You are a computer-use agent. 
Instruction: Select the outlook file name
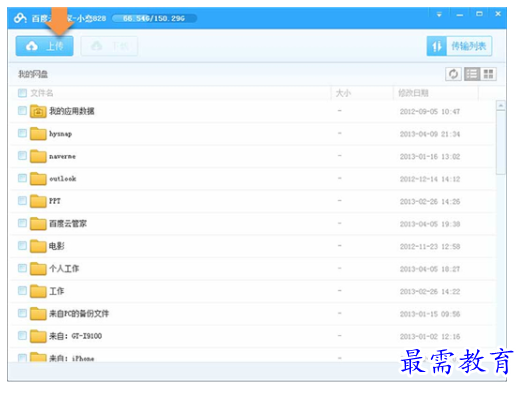[63, 179]
